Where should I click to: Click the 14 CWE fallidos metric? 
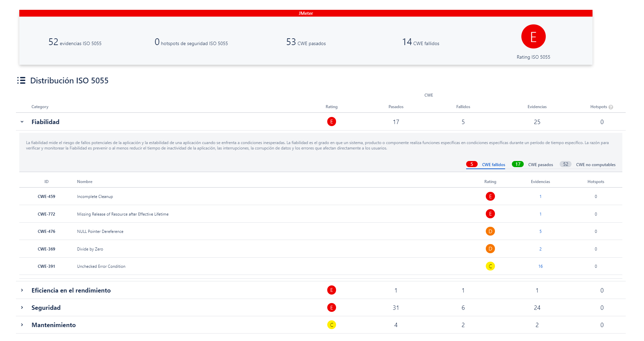[420, 42]
